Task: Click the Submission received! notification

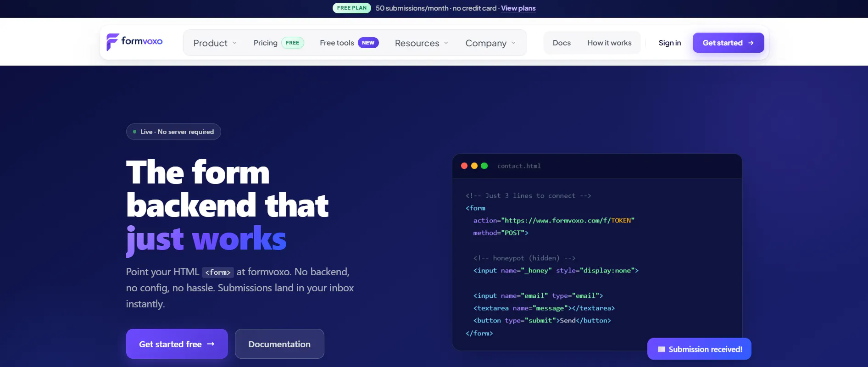Action: (699, 349)
